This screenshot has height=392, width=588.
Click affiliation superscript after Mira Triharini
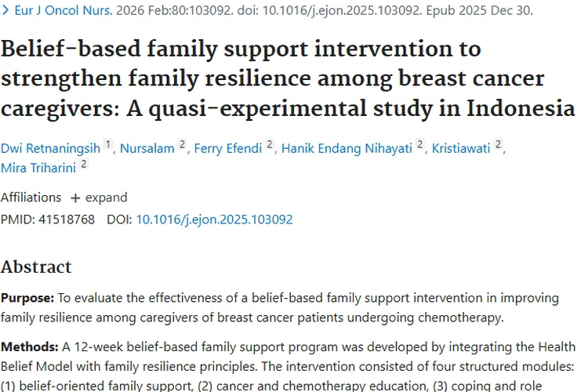(x=83, y=163)
